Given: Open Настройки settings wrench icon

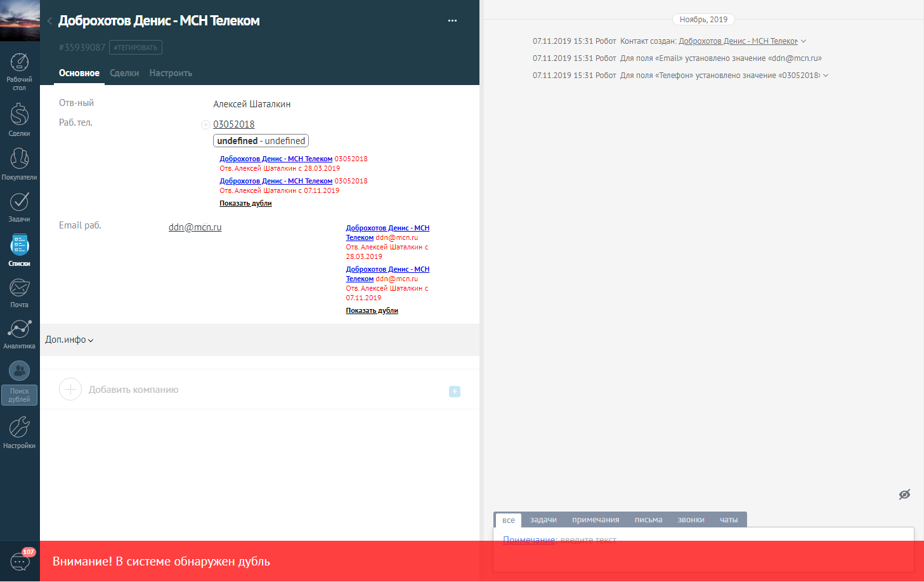Looking at the screenshot, I should pyautogui.click(x=20, y=433).
